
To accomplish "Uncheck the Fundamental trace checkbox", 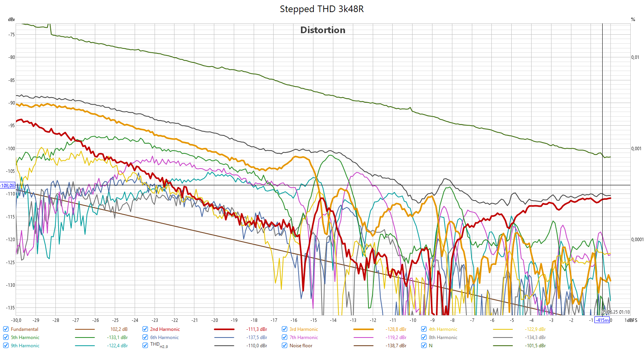I will click(x=6, y=329).
